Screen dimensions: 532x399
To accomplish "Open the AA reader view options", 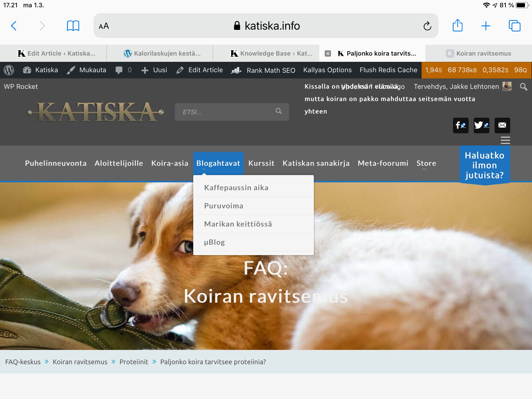I will point(104,26).
